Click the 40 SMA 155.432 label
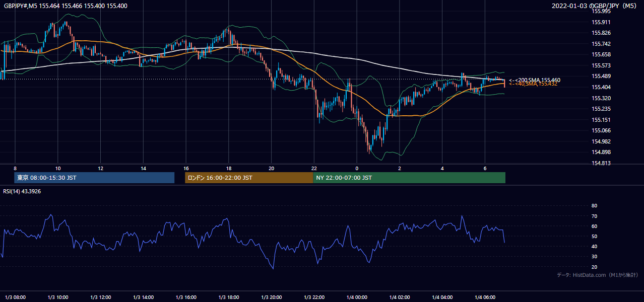Image resolution: width=644 pixels, height=302 pixels. tap(533, 84)
